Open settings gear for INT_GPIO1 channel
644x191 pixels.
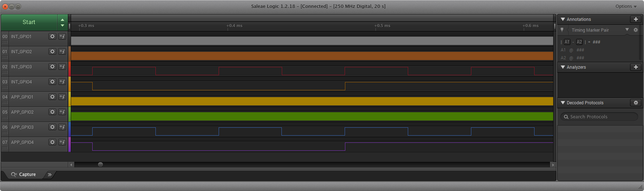click(52, 36)
